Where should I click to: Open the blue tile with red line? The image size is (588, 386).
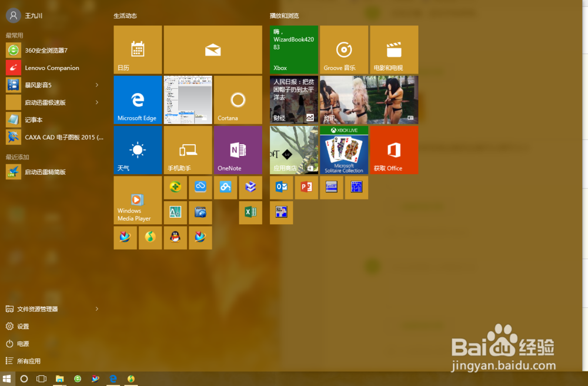point(281,212)
